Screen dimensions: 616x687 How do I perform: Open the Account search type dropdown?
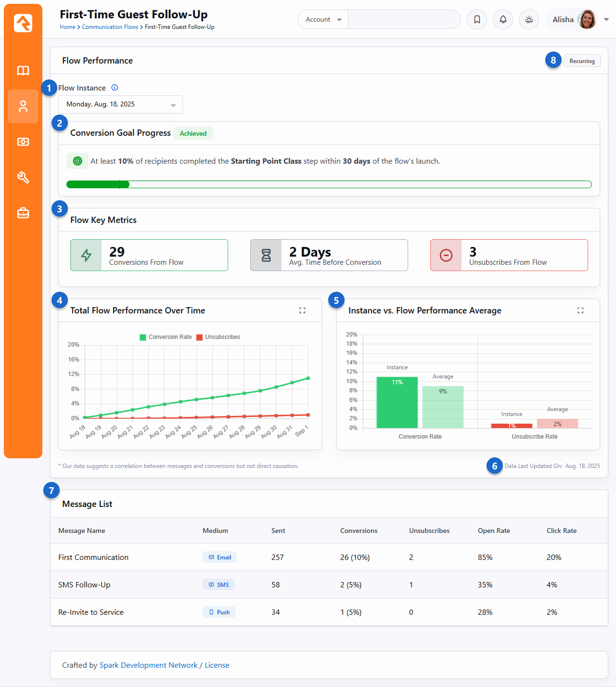[x=323, y=20]
